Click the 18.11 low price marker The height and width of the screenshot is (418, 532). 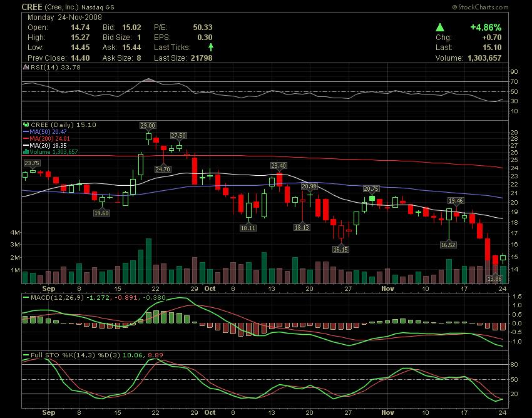click(248, 228)
